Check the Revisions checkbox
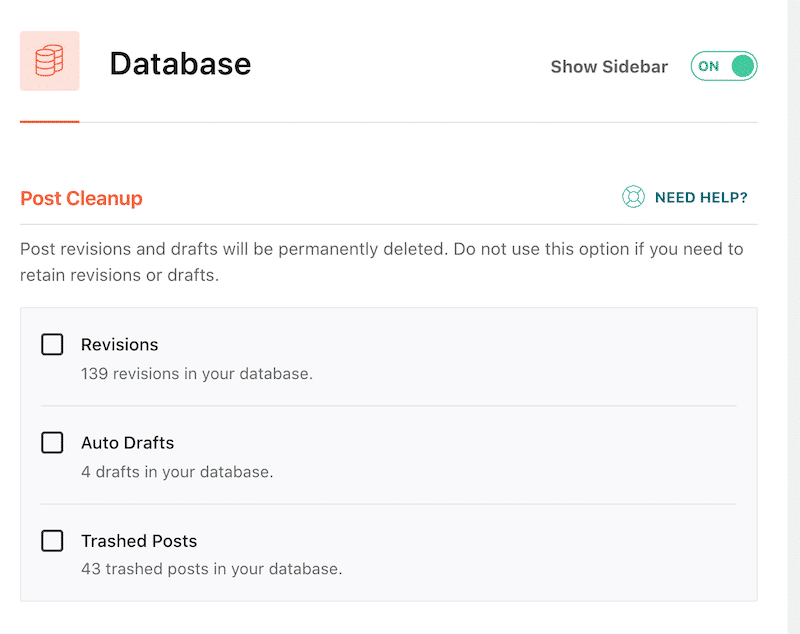The width and height of the screenshot is (800, 634). click(x=52, y=344)
